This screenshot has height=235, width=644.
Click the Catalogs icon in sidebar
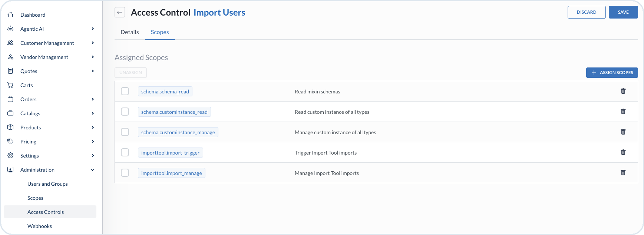(x=10, y=113)
